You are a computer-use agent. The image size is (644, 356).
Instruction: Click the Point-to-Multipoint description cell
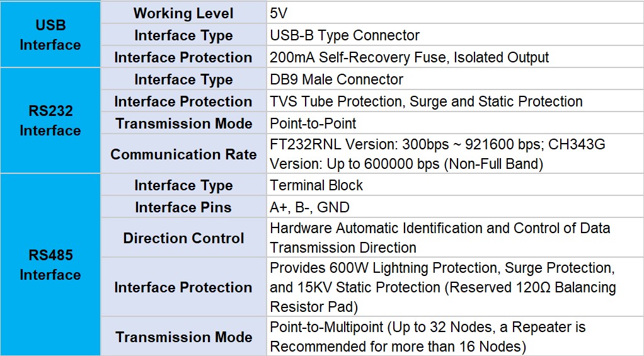(454, 337)
